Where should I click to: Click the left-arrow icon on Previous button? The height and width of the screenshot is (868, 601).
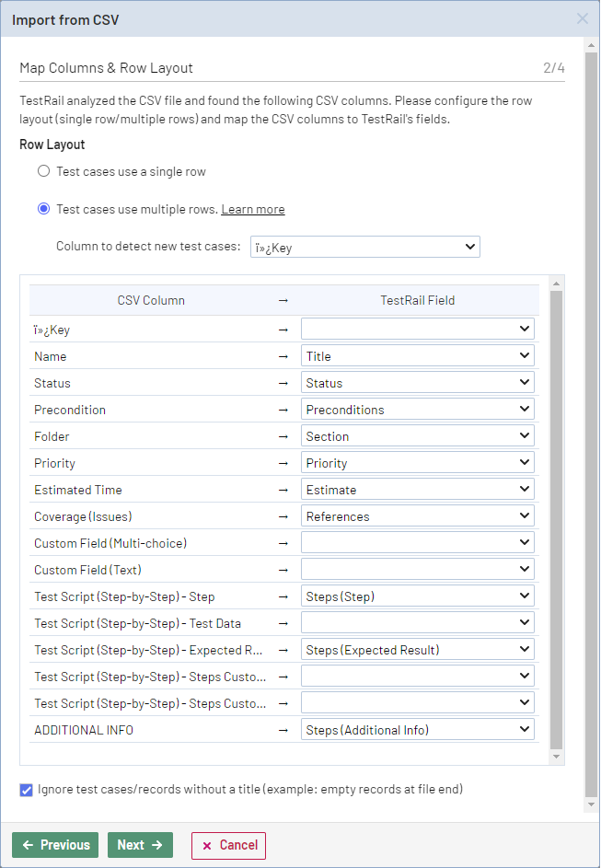pos(33,844)
